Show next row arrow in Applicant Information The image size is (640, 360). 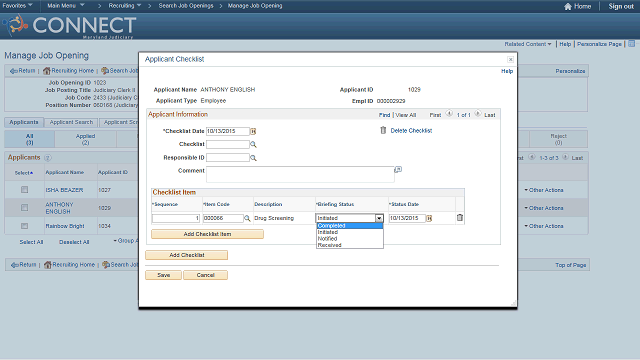(478, 114)
